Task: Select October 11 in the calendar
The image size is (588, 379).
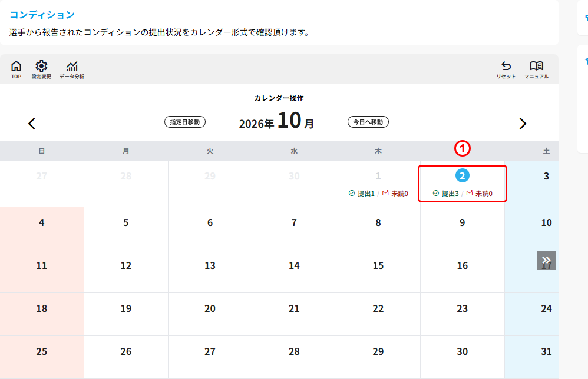Action: 42,265
